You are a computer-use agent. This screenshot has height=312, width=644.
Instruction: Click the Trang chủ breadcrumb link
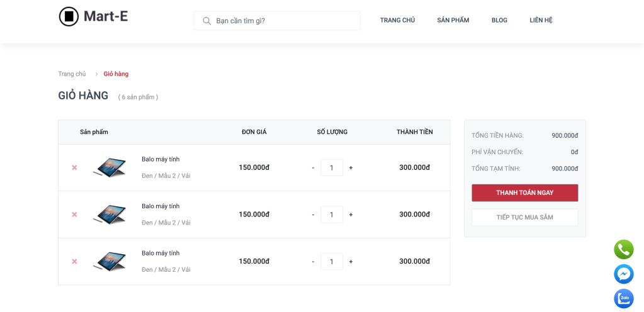[72, 74]
